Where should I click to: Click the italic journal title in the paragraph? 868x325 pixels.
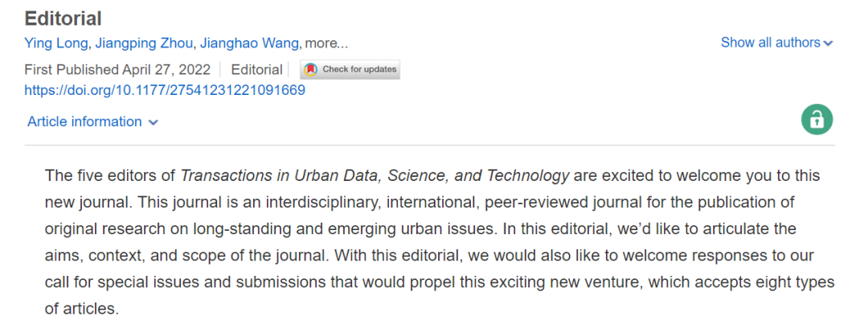pyautogui.click(x=375, y=176)
